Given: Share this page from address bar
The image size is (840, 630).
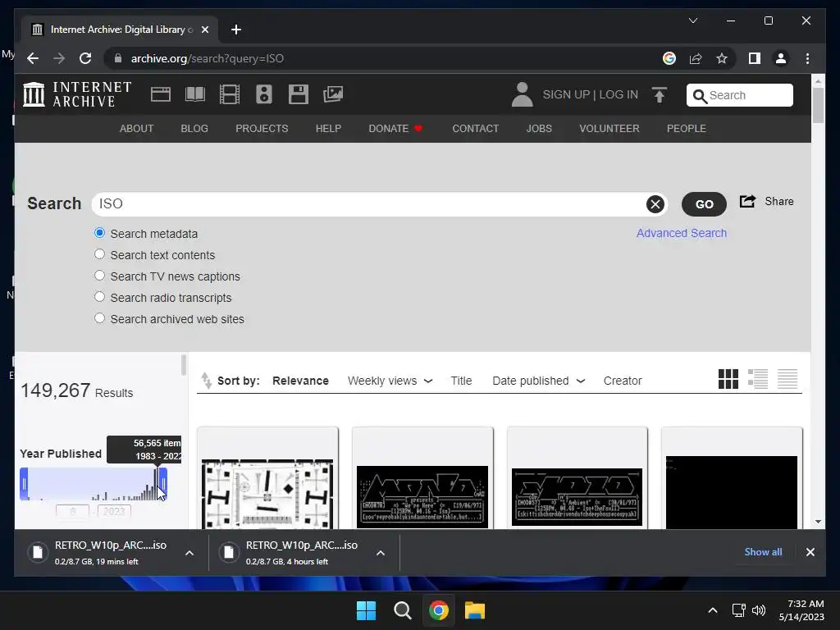Looking at the screenshot, I should point(696,58).
